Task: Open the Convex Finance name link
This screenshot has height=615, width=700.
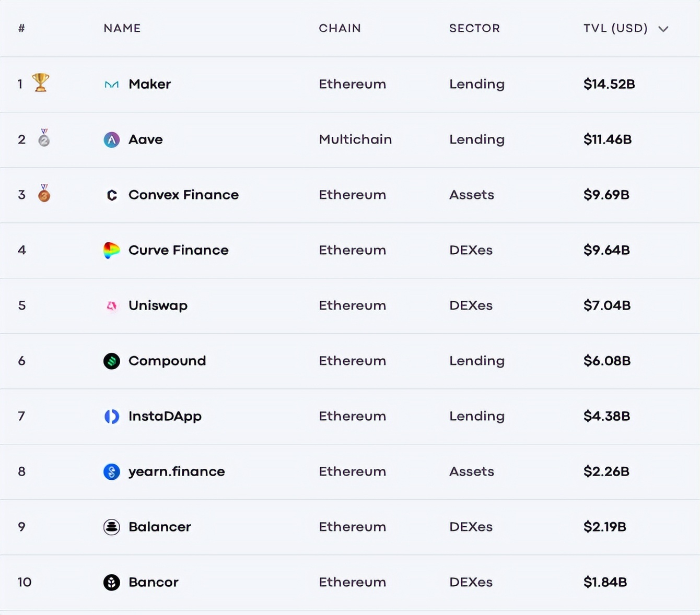Action: pos(183,195)
